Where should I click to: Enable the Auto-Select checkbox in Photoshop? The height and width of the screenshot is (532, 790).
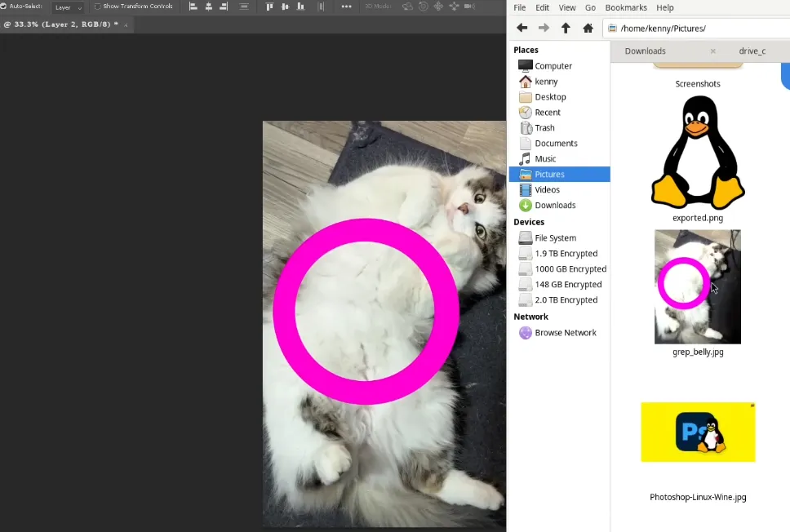coord(3,7)
